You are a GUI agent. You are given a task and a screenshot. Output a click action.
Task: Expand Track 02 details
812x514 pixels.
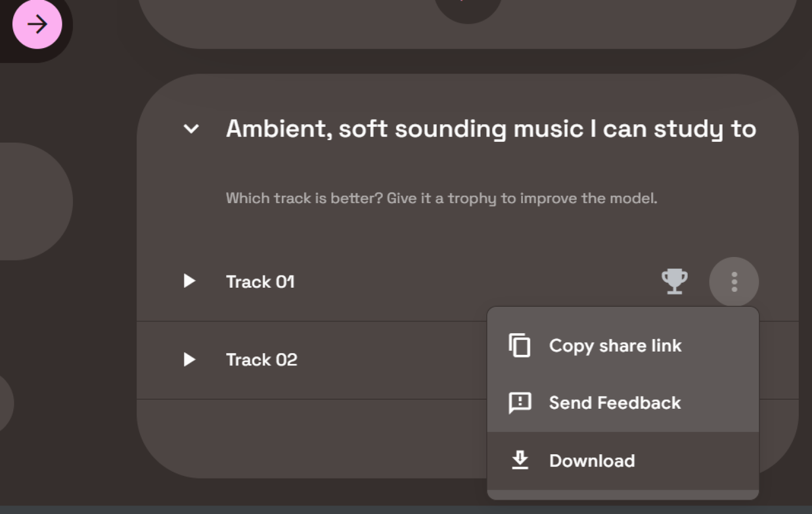[x=189, y=360]
